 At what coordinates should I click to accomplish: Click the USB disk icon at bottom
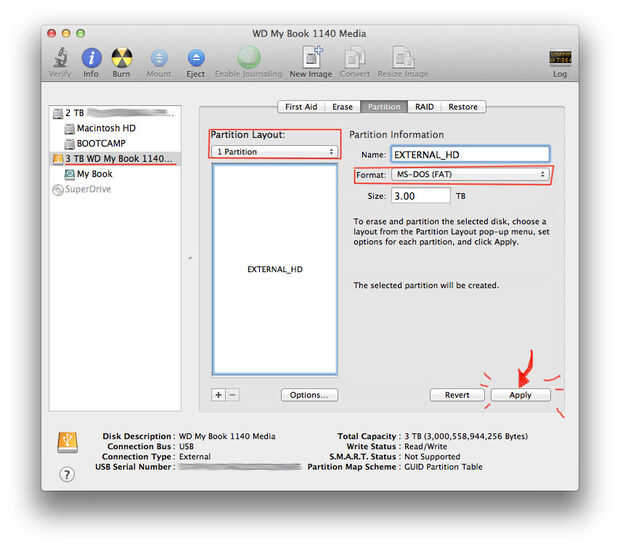(68, 442)
